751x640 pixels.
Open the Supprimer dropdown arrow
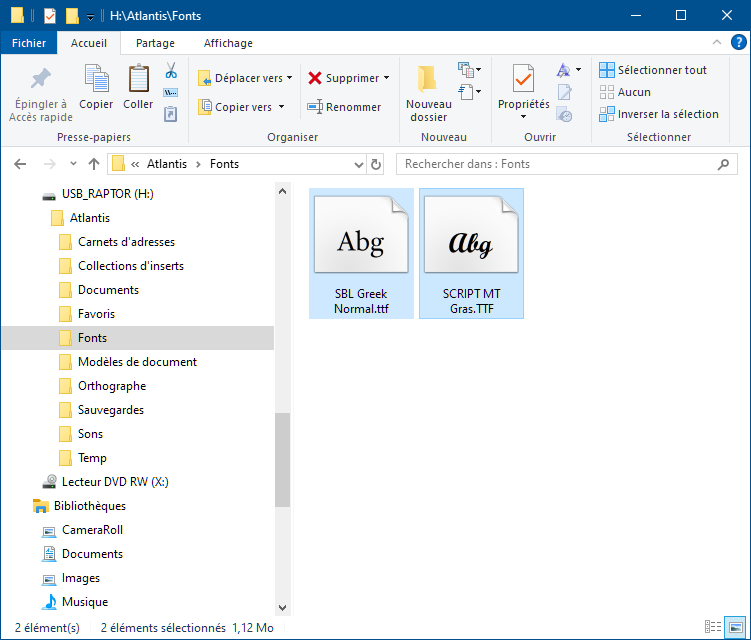pyautogui.click(x=386, y=78)
